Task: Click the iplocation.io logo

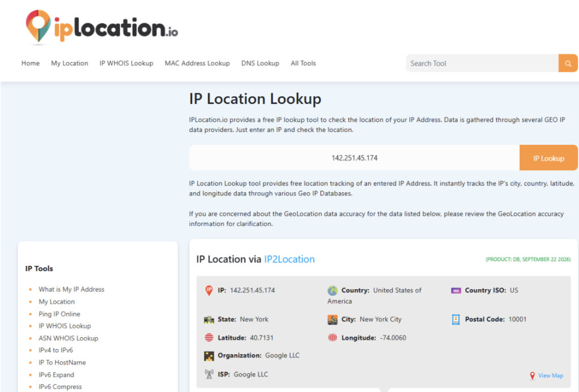Action: point(102,27)
